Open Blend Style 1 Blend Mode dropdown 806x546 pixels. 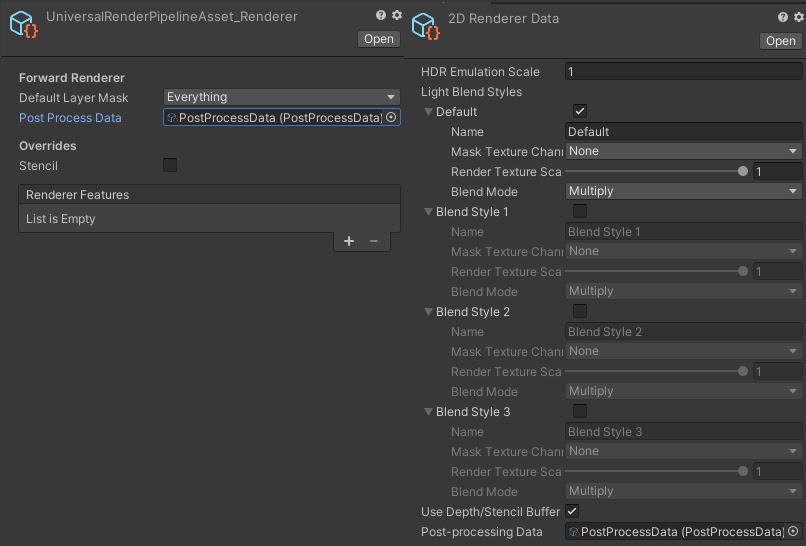coord(684,291)
